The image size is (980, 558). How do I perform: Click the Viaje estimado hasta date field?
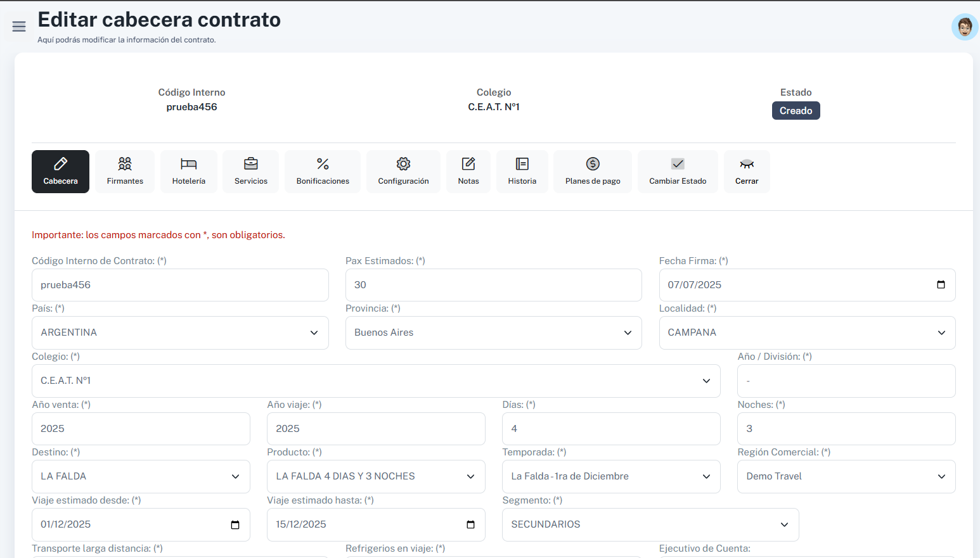376,524
